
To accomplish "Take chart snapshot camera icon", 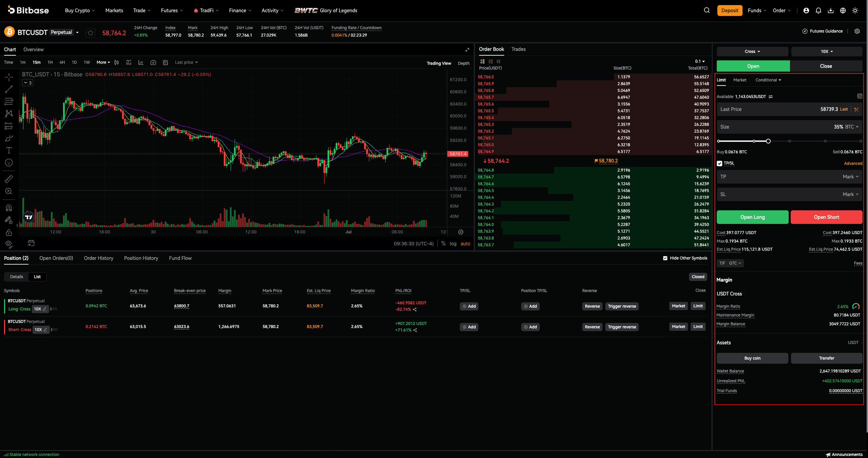I will (153, 62).
